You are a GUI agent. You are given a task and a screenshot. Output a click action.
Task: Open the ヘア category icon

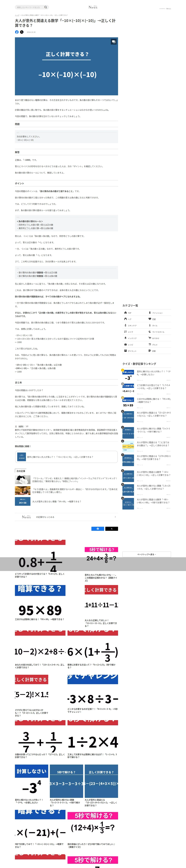click(126, 319)
